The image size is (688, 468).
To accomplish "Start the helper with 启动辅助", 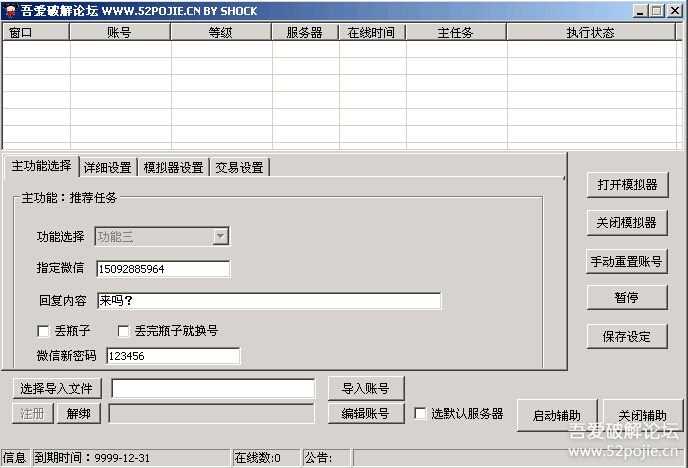I will [557, 415].
